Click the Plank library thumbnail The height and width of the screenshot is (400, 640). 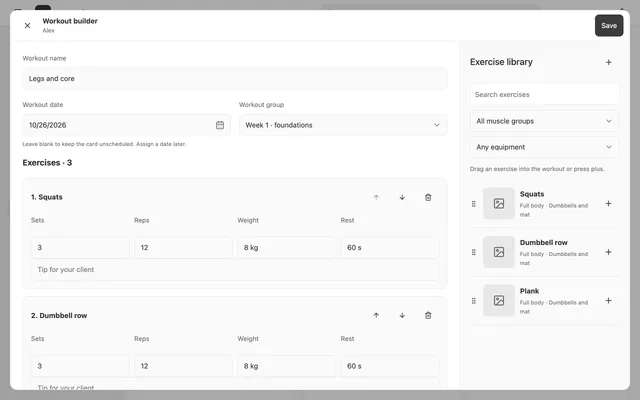coord(498,300)
